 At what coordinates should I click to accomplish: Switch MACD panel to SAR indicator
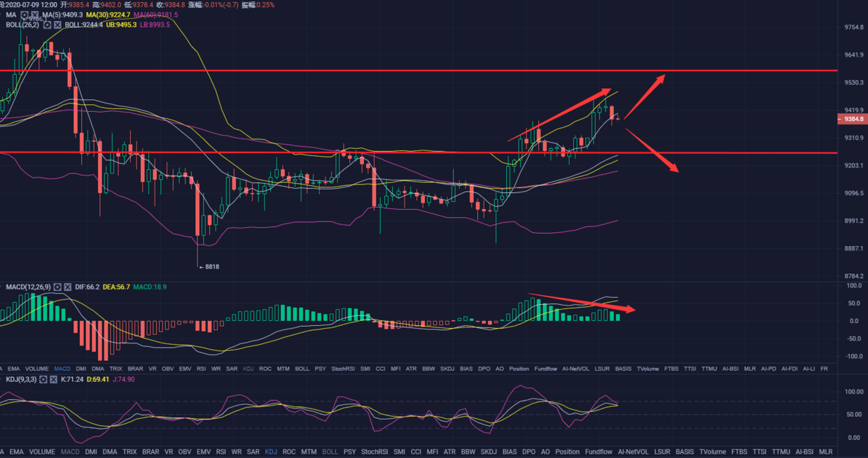click(232, 368)
